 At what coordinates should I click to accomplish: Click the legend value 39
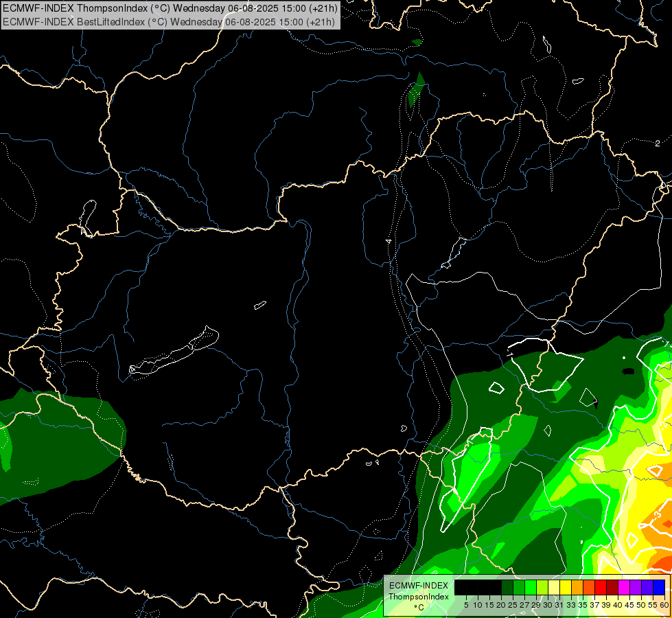pos(606,605)
